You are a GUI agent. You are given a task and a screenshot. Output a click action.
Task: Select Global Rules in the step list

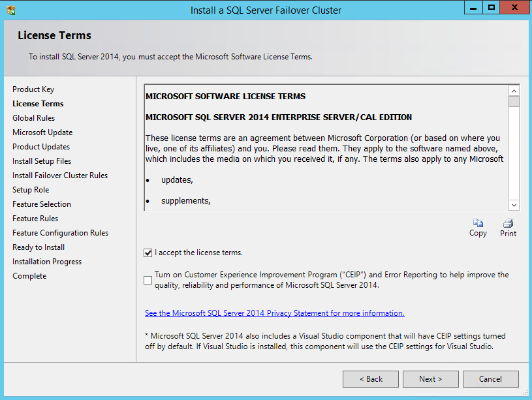(x=34, y=118)
